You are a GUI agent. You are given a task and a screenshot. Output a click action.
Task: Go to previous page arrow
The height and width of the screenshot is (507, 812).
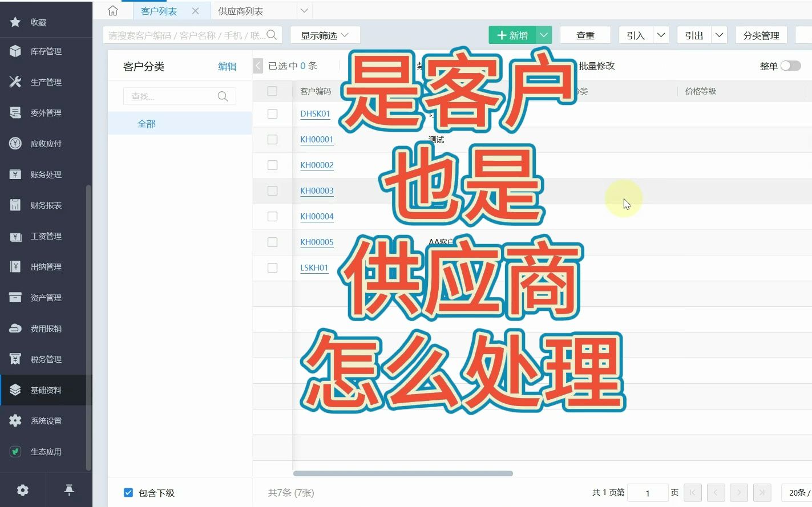(x=716, y=493)
